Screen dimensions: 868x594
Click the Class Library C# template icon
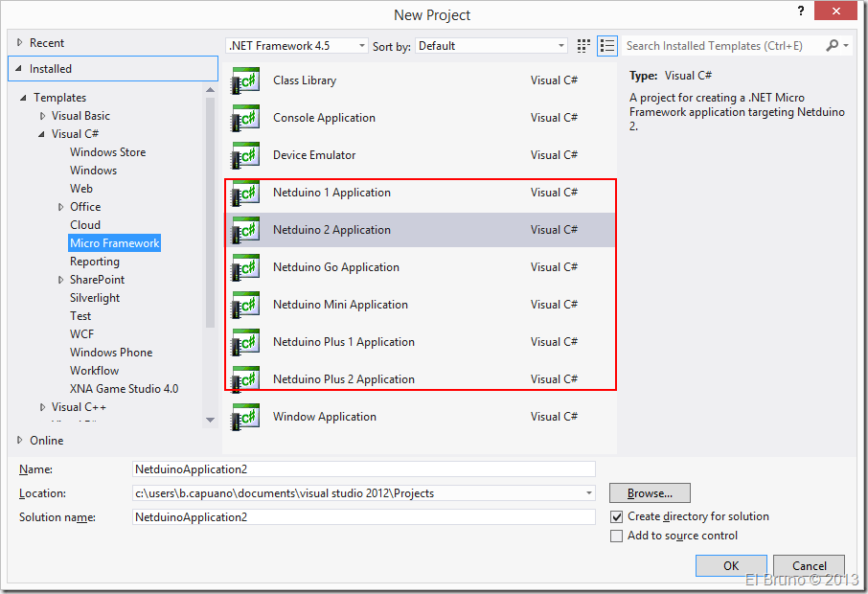[x=245, y=81]
